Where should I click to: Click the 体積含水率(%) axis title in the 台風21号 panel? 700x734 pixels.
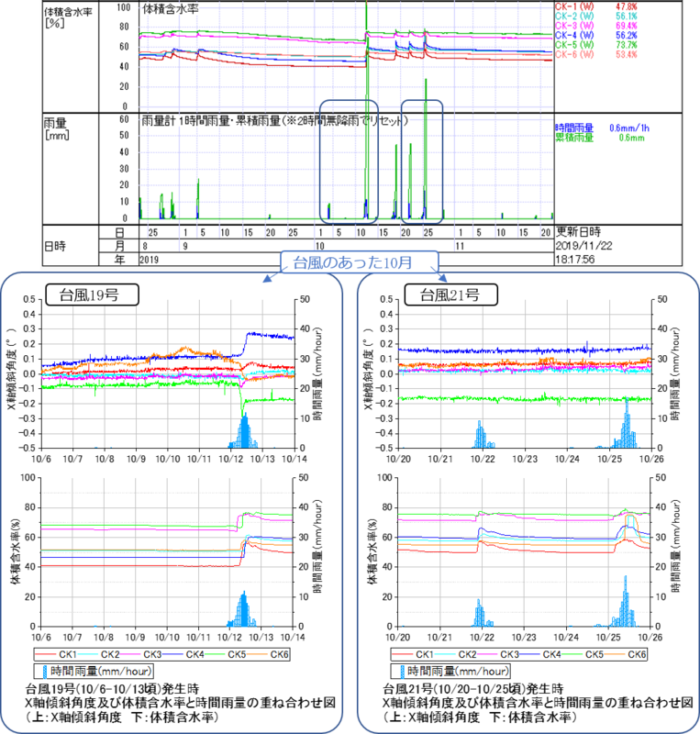point(373,551)
